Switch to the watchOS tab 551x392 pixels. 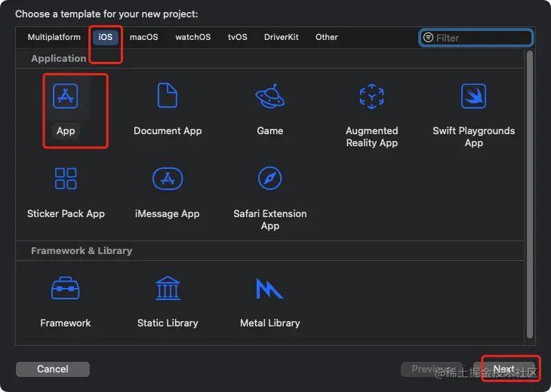193,37
